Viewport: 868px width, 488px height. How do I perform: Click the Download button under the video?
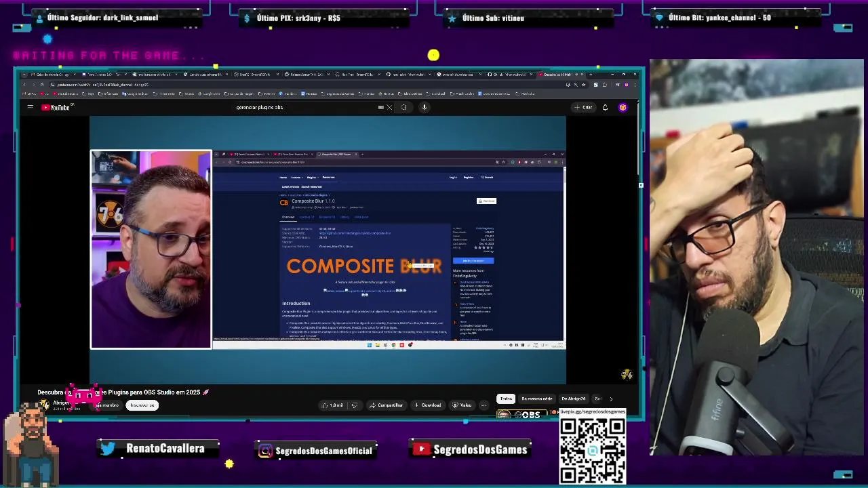[428, 405]
